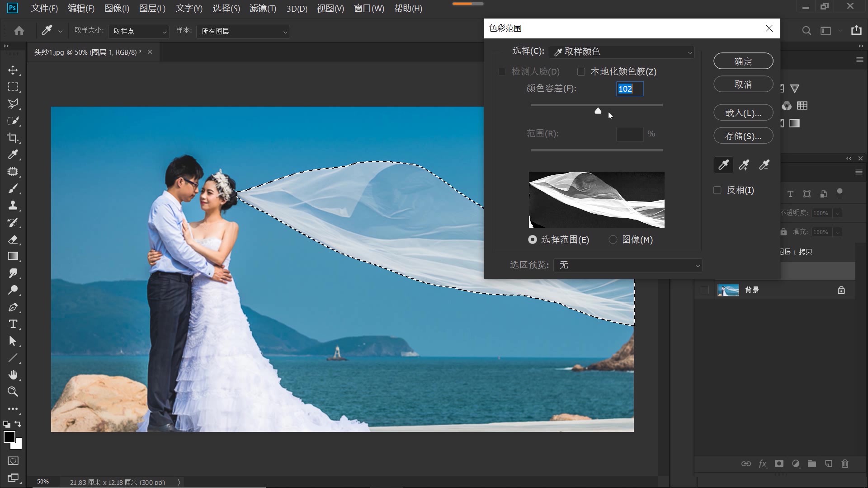Viewport: 868px width, 488px height.
Task: Enable Localized Color Clusters checkbox
Action: [x=581, y=72]
